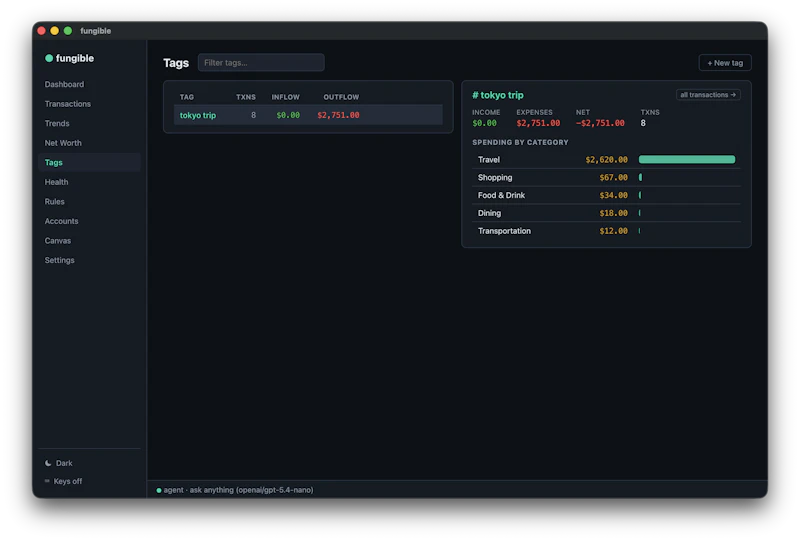Viewport: 800px width, 541px height.
Task: Click the INFLOW column header
Action: (286, 97)
